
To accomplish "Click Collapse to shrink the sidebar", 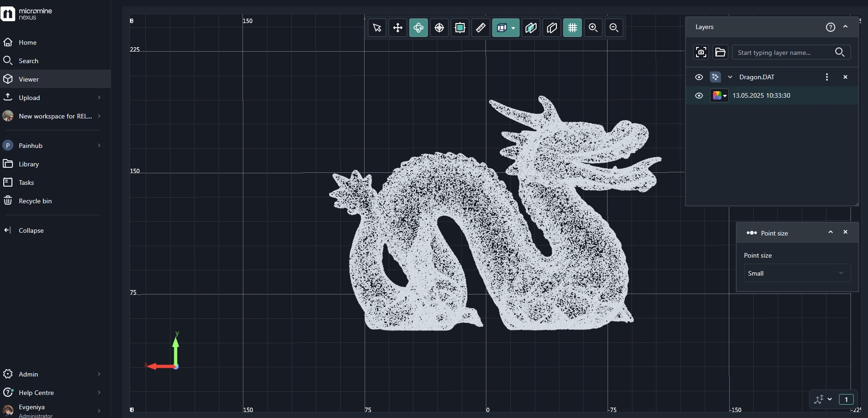I will (x=31, y=230).
